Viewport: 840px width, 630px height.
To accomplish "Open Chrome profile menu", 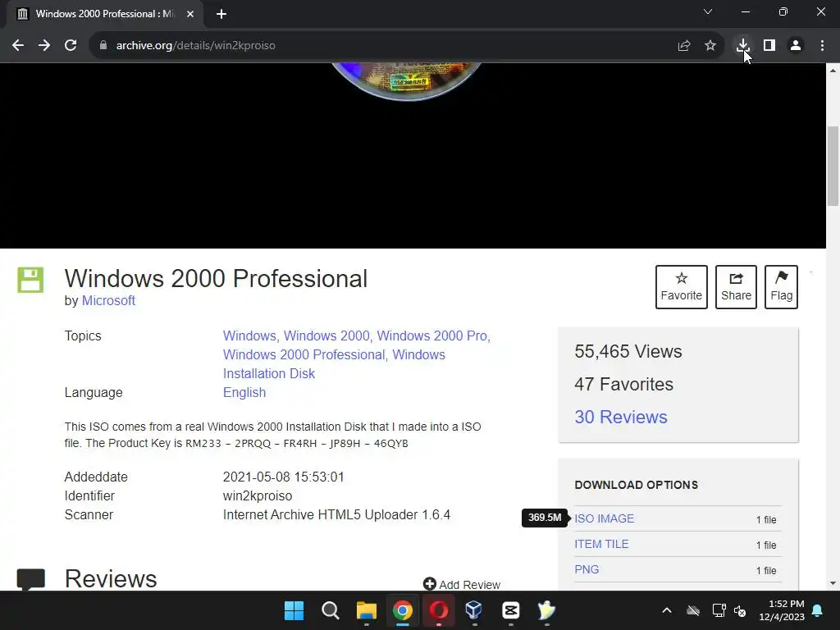I will click(x=796, y=46).
